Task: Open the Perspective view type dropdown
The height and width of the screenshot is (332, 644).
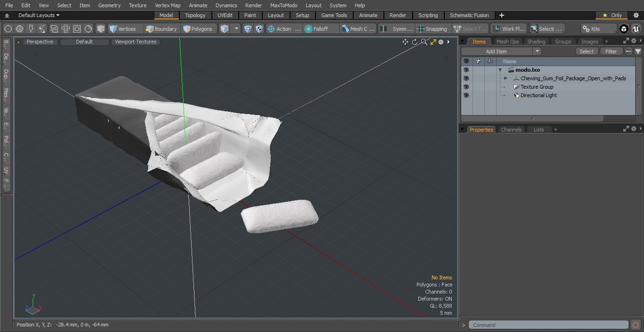Action: click(x=40, y=42)
